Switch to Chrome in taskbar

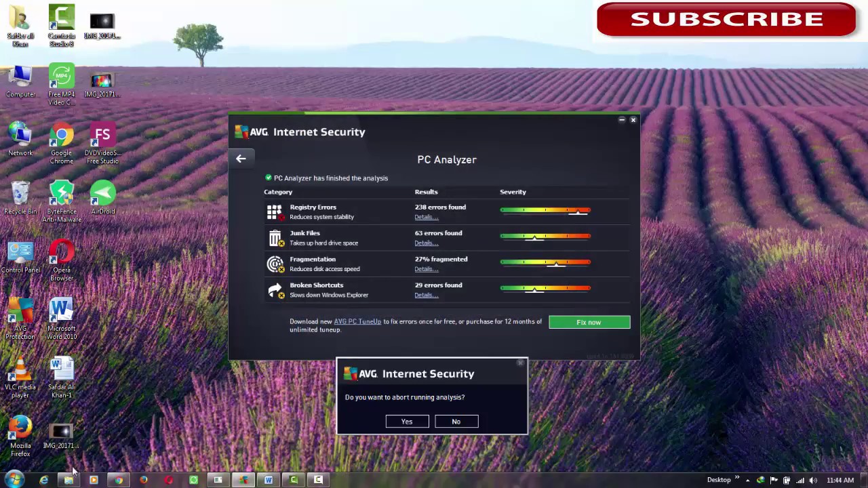pos(119,481)
